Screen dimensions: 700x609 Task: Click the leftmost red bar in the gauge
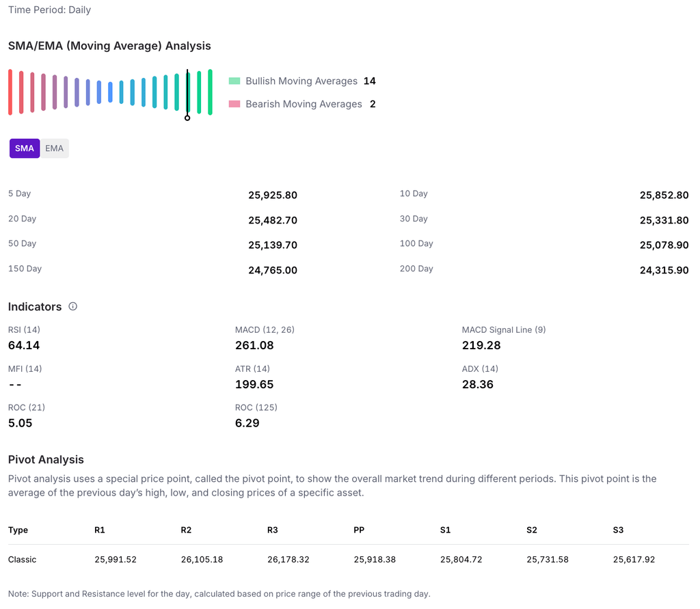[x=10, y=92]
